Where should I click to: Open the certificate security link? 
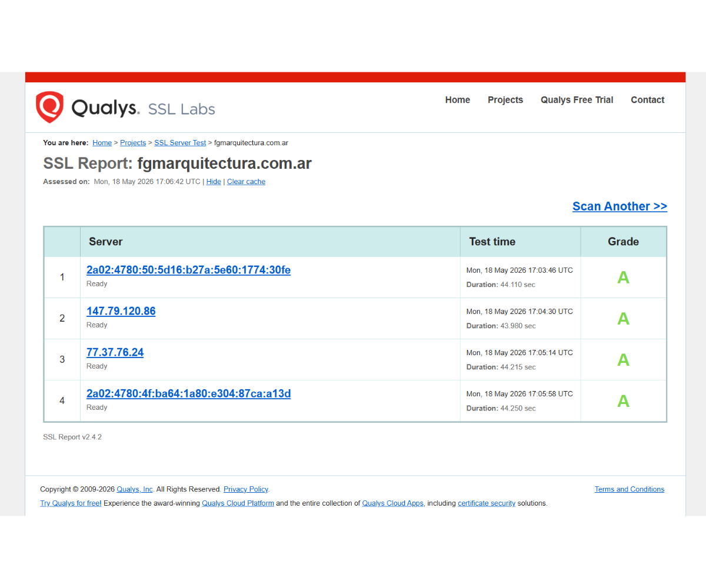click(x=487, y=503)
